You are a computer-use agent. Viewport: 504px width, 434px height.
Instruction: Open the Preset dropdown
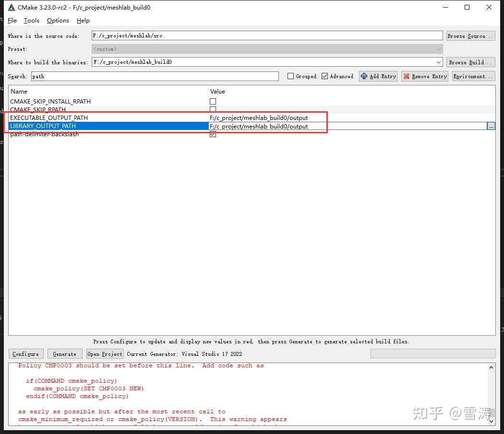(438, 48)
